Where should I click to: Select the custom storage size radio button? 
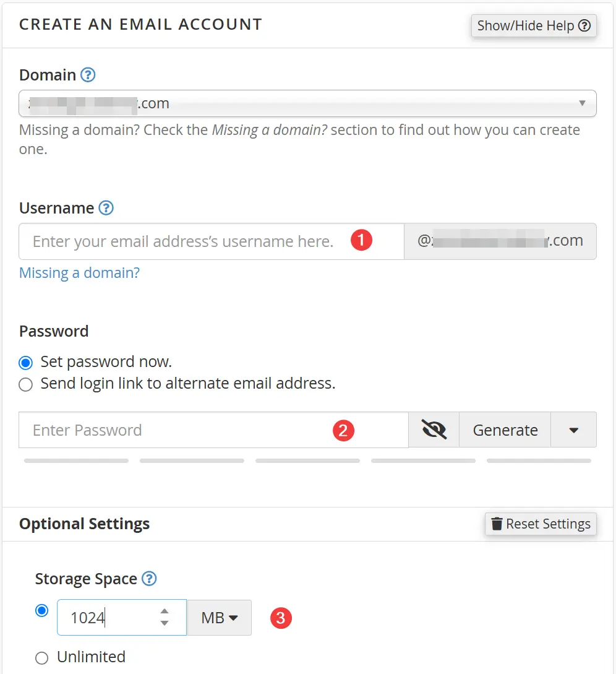(41, 610)
